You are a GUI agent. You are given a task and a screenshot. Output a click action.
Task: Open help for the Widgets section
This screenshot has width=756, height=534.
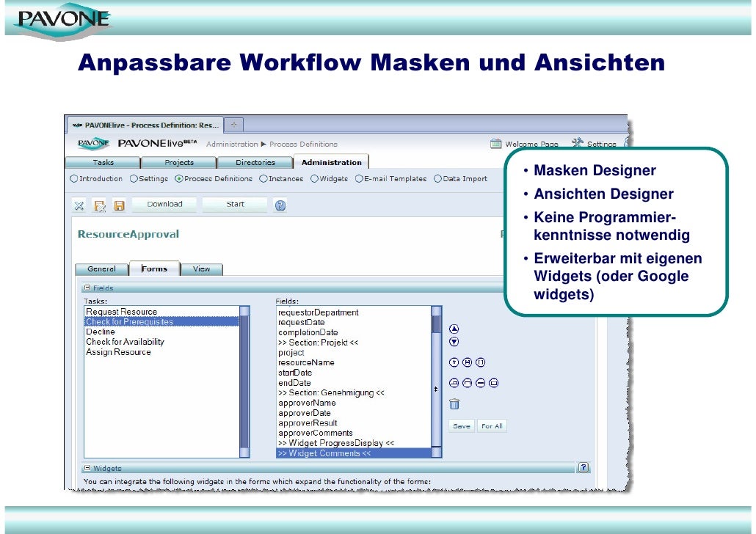(584, 467)
